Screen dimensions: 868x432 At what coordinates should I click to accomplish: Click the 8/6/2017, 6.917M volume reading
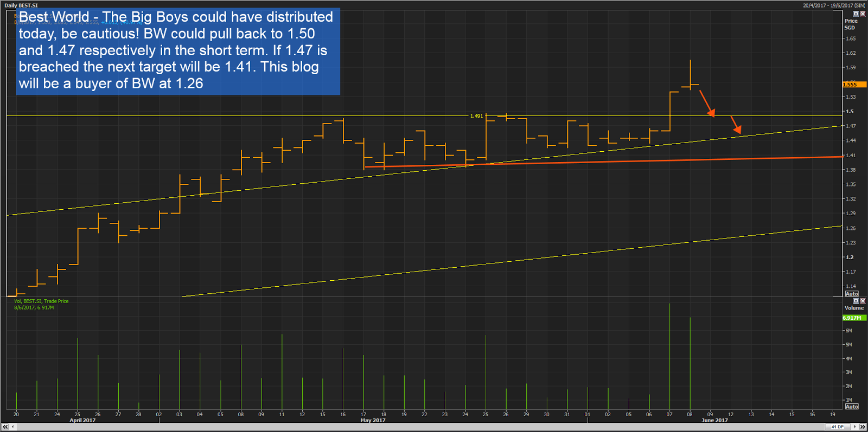[34, 308]
